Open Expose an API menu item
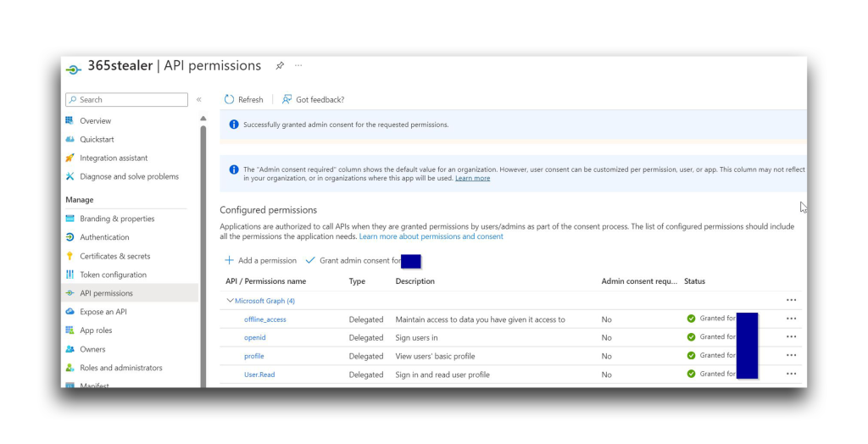Screen dimensions: 868x444 pos(103,312)
